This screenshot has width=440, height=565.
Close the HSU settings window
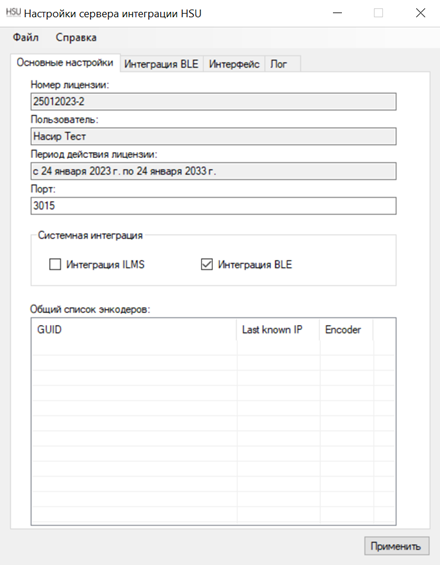click(420, 13)
